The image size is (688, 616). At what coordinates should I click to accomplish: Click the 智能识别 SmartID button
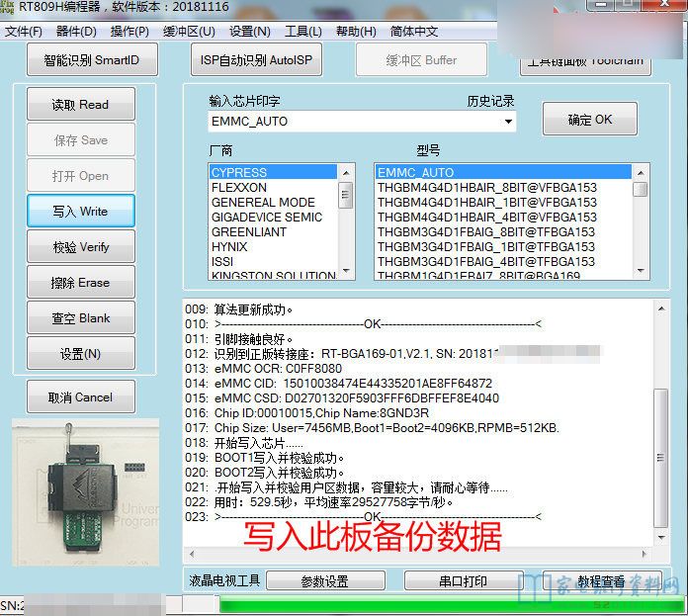[91, 60]
